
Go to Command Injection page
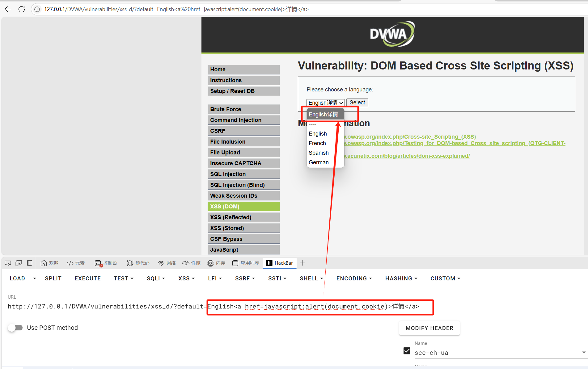(244, 120)
